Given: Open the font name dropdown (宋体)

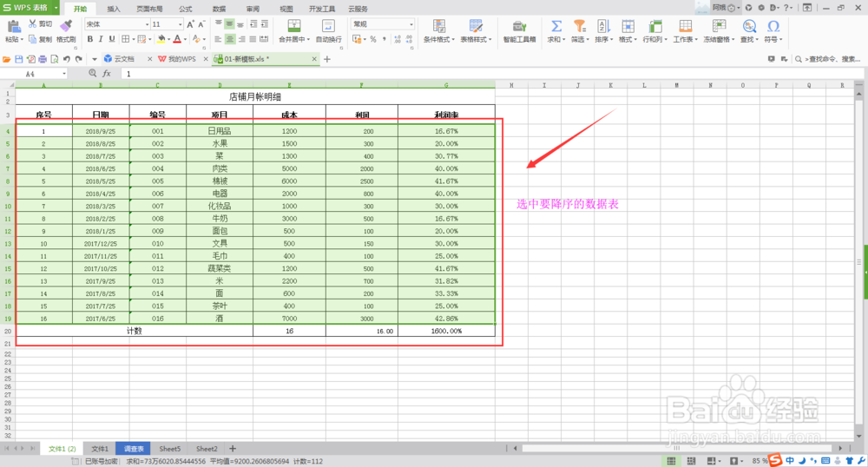Looking at the screenshot, I should pos(148,24).
